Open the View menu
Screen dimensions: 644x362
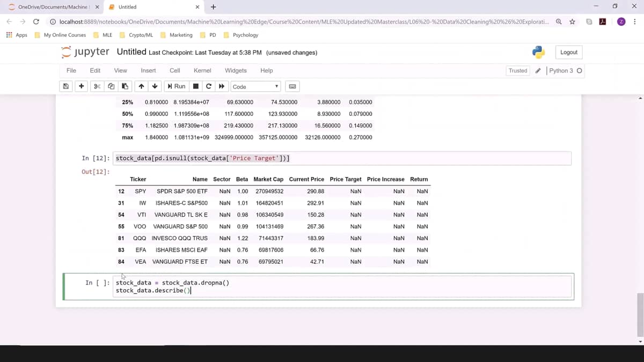120,71
